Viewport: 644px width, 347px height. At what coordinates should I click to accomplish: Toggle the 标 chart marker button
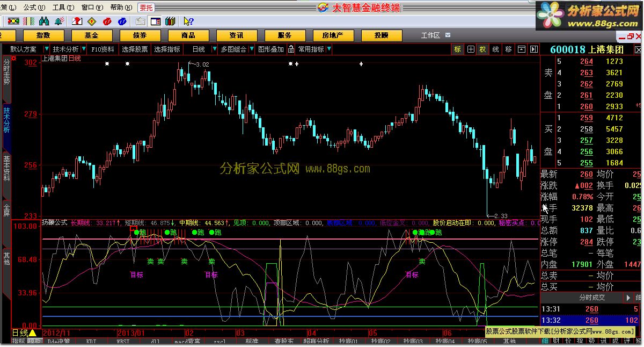tap(458, 49)
